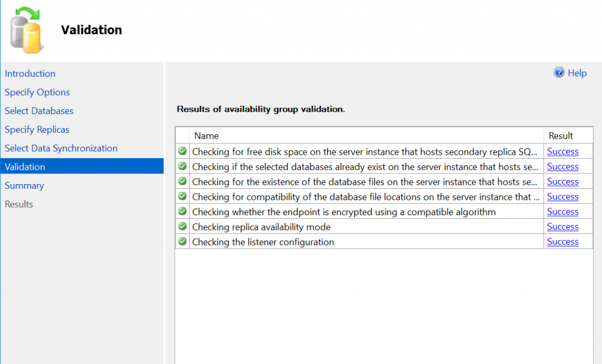Click the 'Results of availability group validation.' heading
The width and height of the screenshot is (602, 364).
click(260, 109)
